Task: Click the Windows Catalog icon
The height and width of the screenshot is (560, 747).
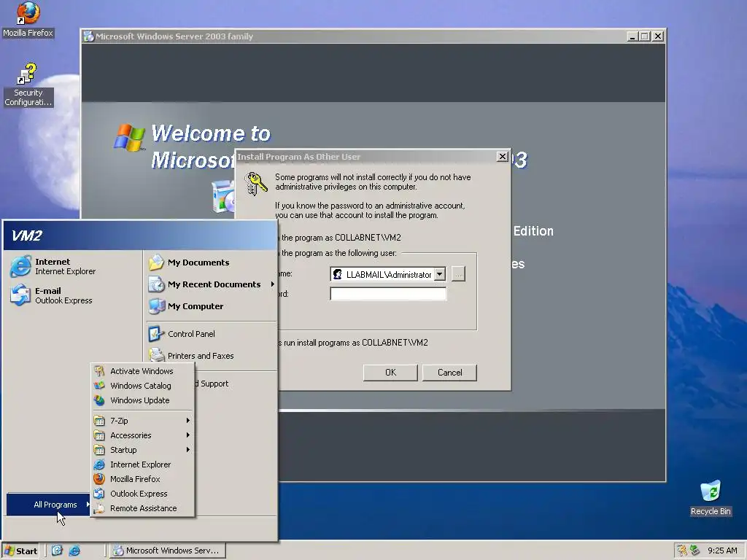Action: pos(99,386)
